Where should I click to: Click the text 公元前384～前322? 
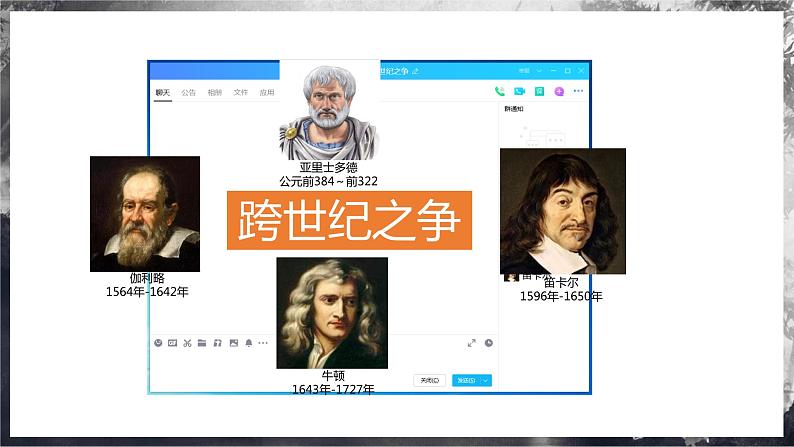[x=329, y=181]
